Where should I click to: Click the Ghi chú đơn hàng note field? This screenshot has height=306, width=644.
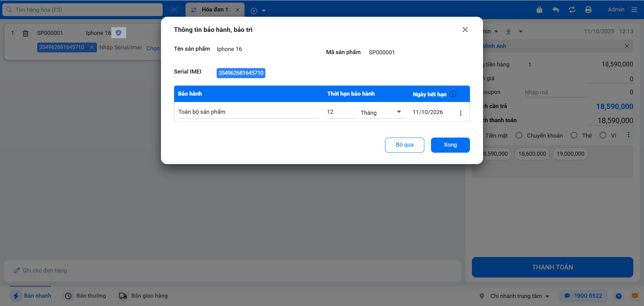(232, 270)
